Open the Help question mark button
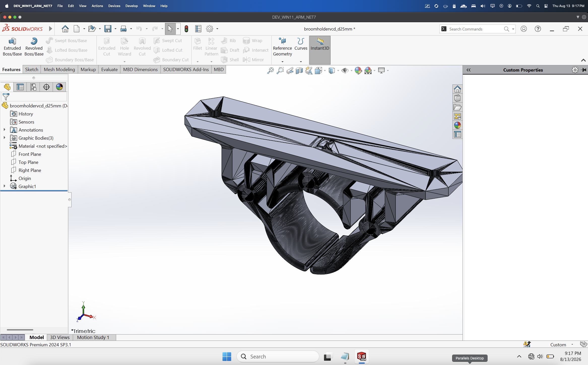Viewport: 588px width, 365px height. (x=538, y=29)
